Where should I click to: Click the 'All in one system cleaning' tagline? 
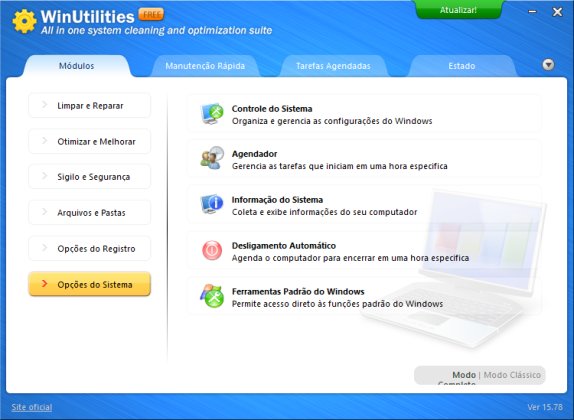click(156, 30)
